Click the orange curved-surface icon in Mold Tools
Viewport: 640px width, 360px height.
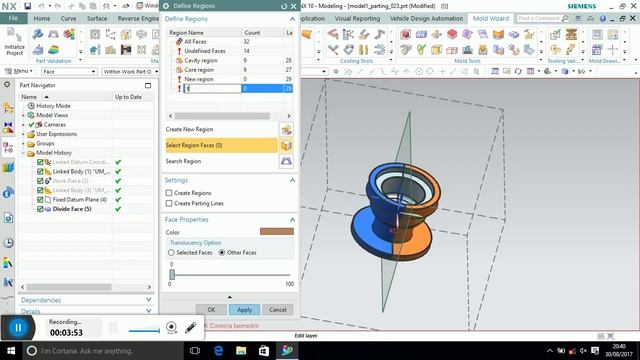[x=498, y=34]
